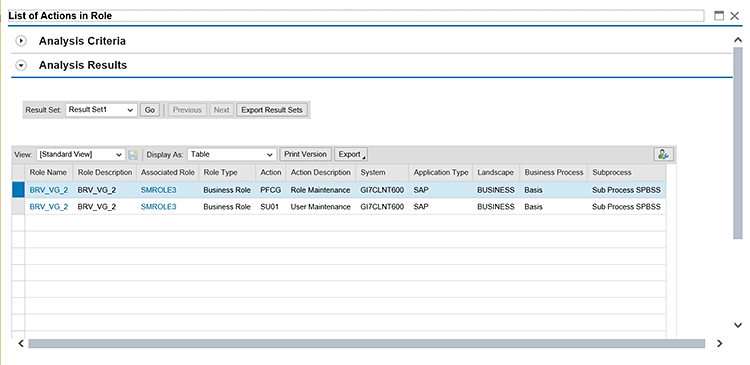Viewport: 750px width, 365px height.
Task: Open BRV_VG_2 role link in SU01 row
Action: (49, 207)
